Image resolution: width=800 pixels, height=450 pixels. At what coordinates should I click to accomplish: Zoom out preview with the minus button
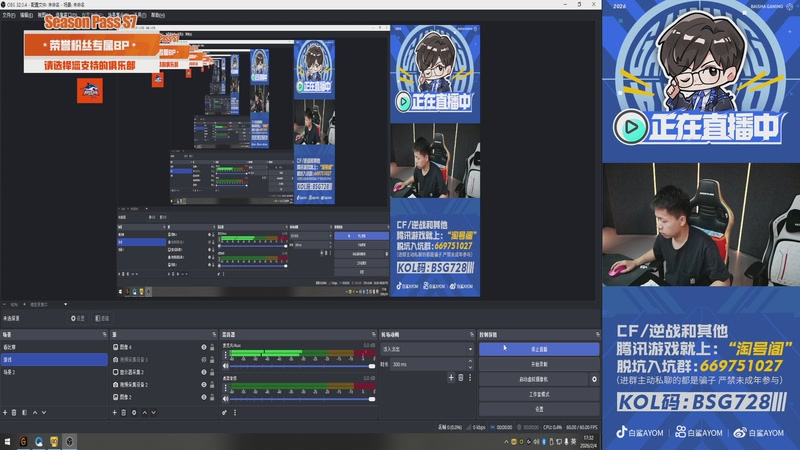coord(5,305)
